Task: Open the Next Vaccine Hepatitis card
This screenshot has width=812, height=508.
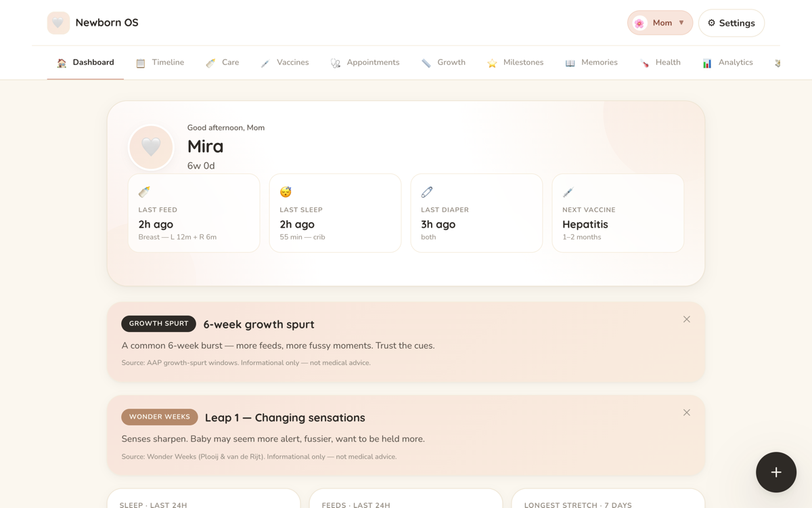Action: (618, 213)
